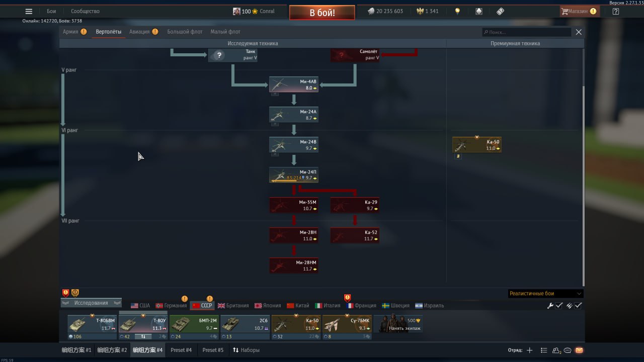Switch to the Авиация tab
The width and height of the screenshot is (644, 362).
click(140, 32)
